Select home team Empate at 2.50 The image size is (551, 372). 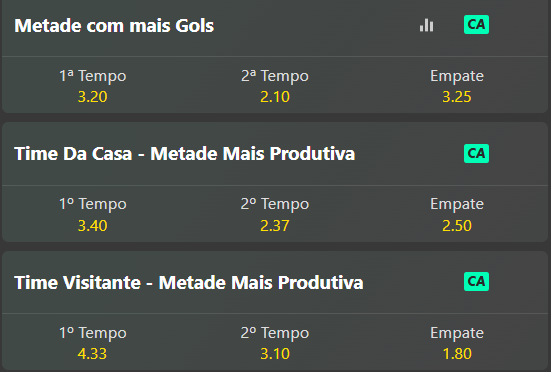tap(457, 214)
